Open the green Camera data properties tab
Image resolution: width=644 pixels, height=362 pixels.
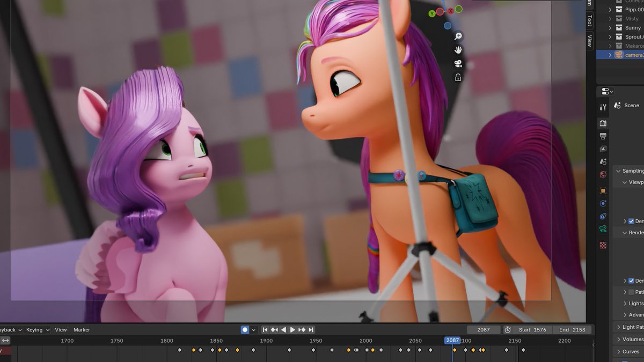click(x=603, y=229)
